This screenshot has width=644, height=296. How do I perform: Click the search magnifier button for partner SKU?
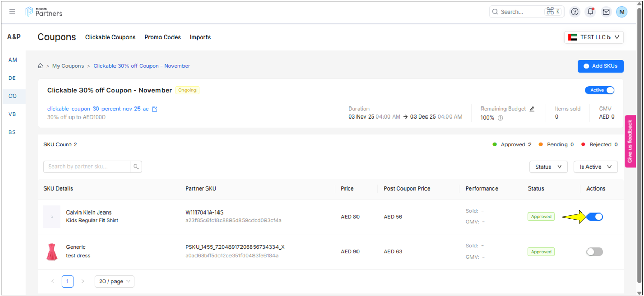point(136,167)
